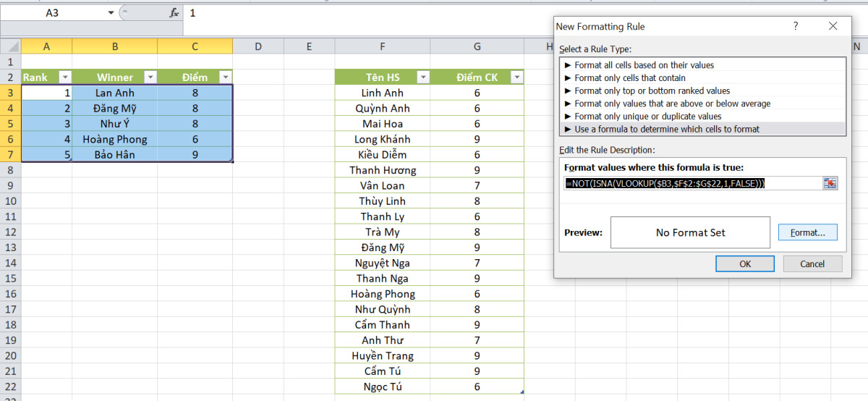Click cell containing 'Như Quỳnh'
Viewport: 868px width, 401px height.
(x=382, y=309)
